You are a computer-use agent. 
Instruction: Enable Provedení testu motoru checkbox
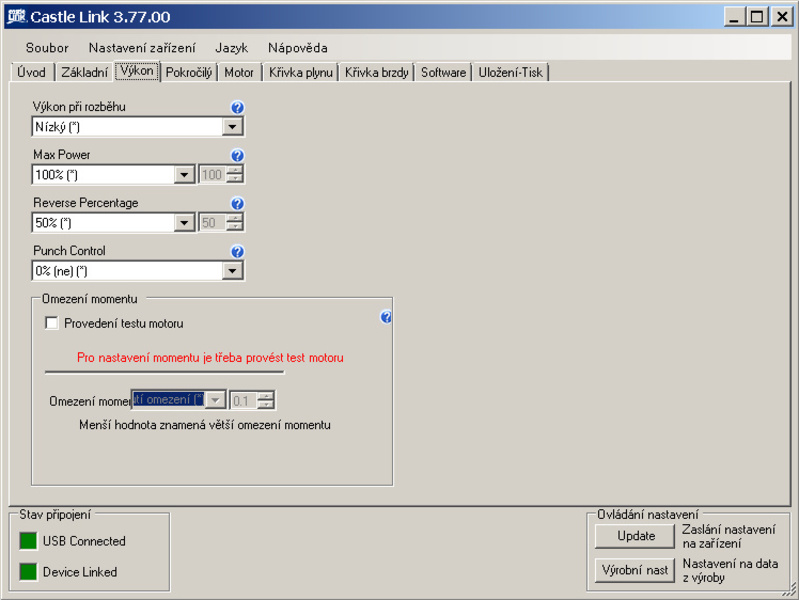coord(51,323)
